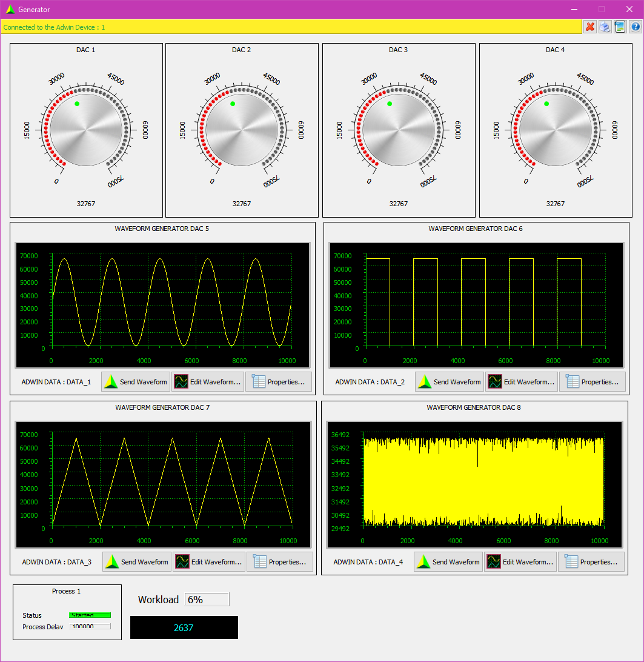Close the Generator window

point(629,9)
